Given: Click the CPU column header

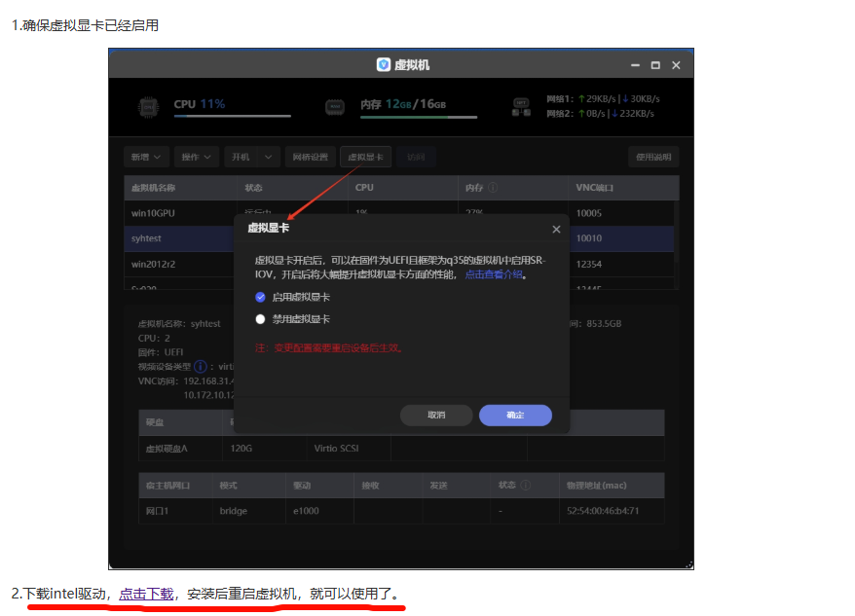Looking at the screenshot, I should 403,188.
